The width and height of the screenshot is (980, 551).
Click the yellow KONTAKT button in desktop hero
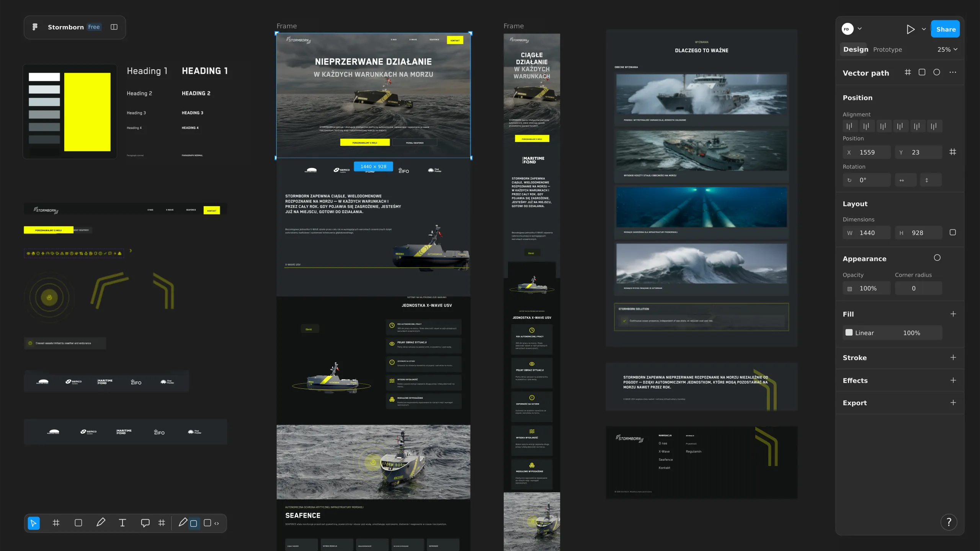pos(455,40)
